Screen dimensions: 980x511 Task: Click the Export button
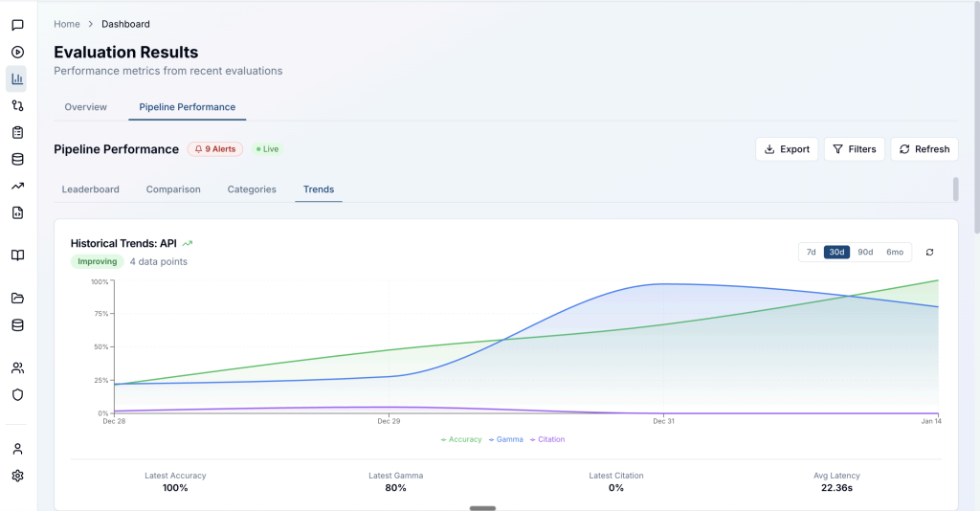787,149
